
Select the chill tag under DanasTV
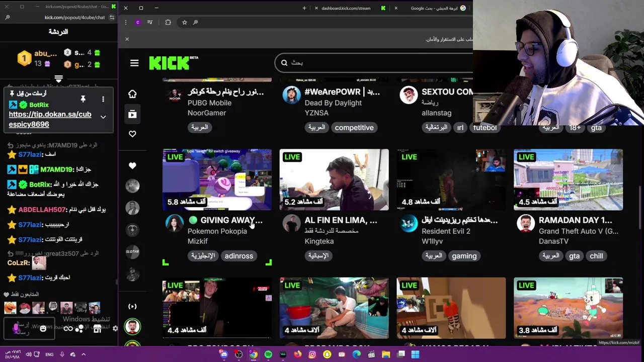(596, 256)
